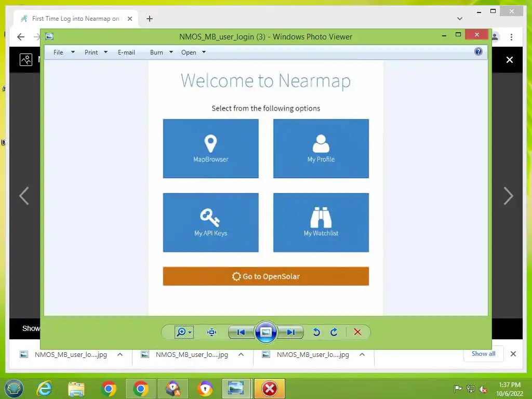This screenshot has width=532, height=399.
Task: Open the Print menu in Photo Viewer
Action: (96, 52)
